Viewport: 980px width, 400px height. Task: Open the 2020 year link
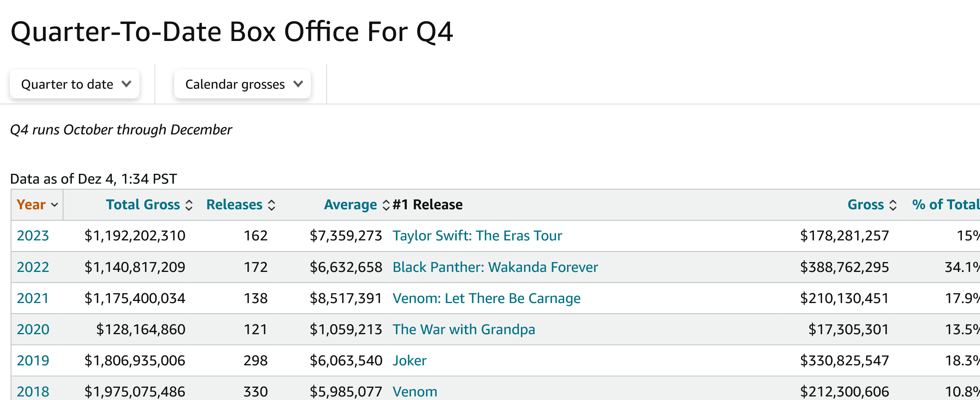tap(33, 329)
